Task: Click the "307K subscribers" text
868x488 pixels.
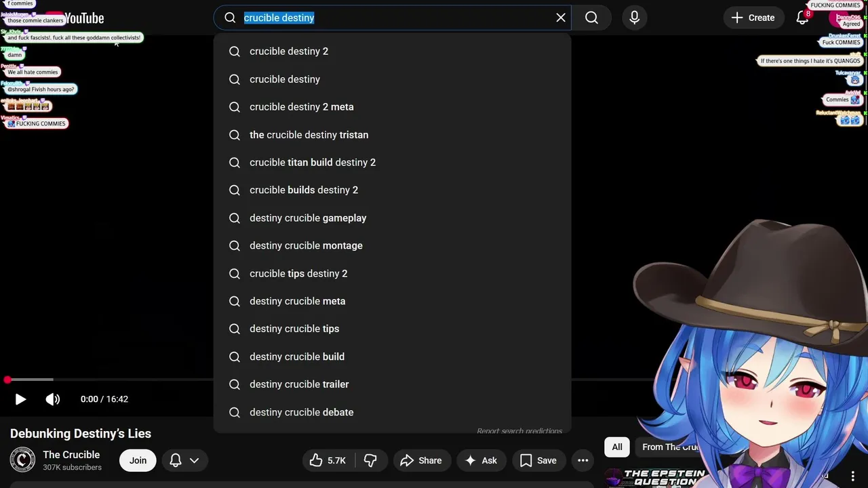Action: pos(72,468)
